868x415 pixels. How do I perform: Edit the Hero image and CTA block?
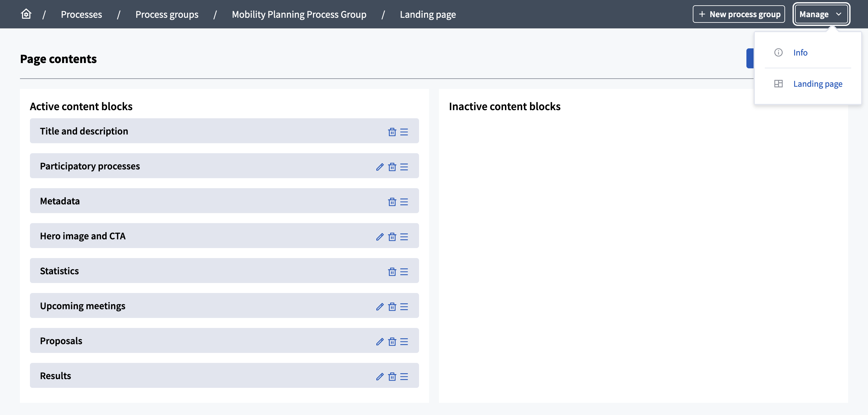click(380, 237)
